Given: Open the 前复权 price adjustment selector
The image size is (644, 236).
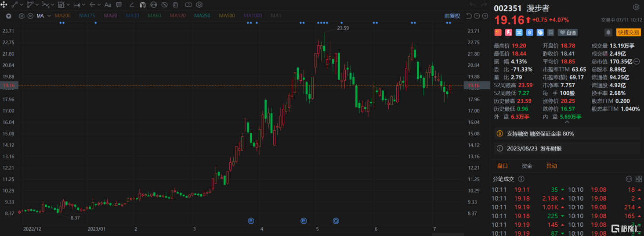Looking at the screenshot, I should point(452,16).
